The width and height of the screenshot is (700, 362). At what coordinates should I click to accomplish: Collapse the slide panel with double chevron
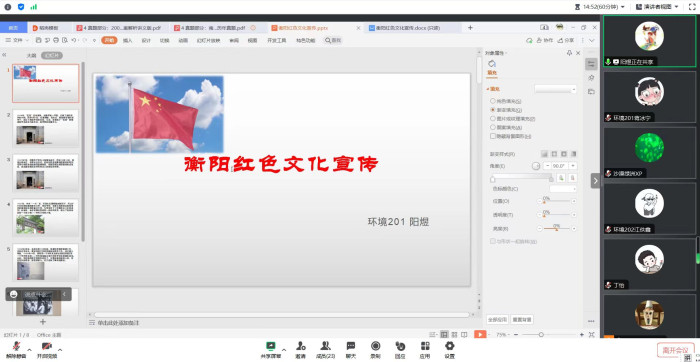[x=4, y=55]
